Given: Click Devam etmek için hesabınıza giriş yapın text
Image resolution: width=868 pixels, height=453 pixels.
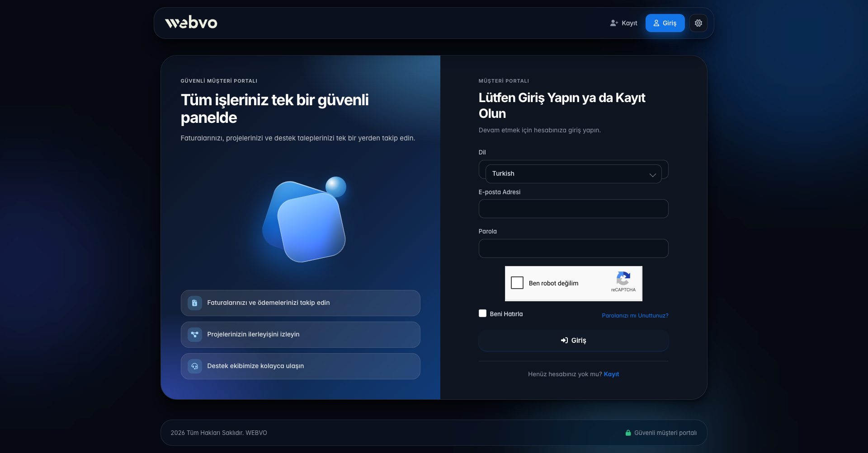Looking at the screenshot, I should (540, 130).
